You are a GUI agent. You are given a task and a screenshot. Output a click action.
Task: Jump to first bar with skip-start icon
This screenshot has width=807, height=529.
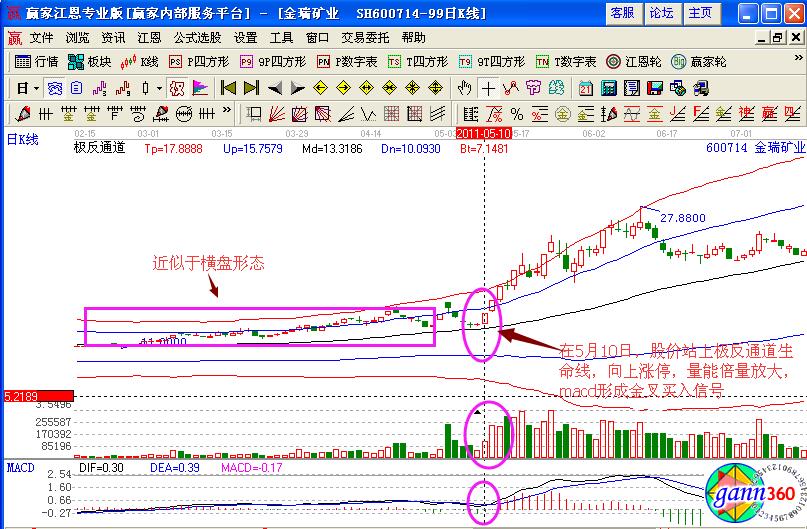[227, 88]
